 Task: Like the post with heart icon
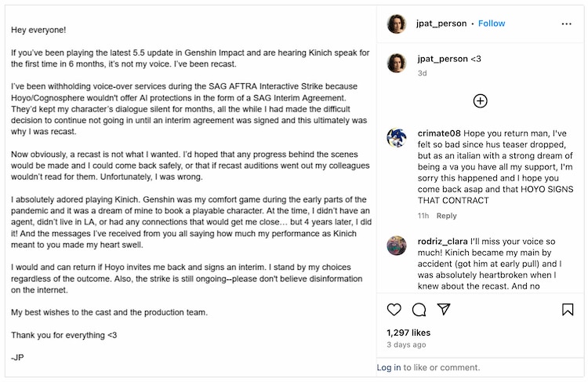[394, 310]
